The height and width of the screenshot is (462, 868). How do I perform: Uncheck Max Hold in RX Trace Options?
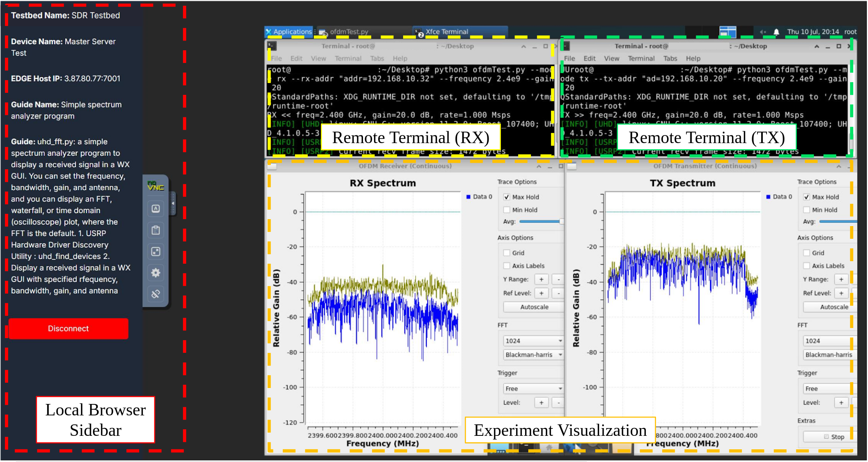pos(507,197)
